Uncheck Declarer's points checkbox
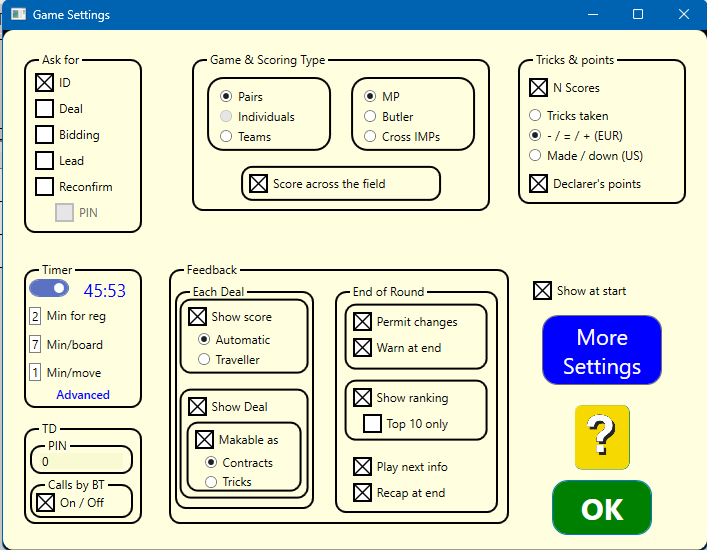 click(539, 184)
